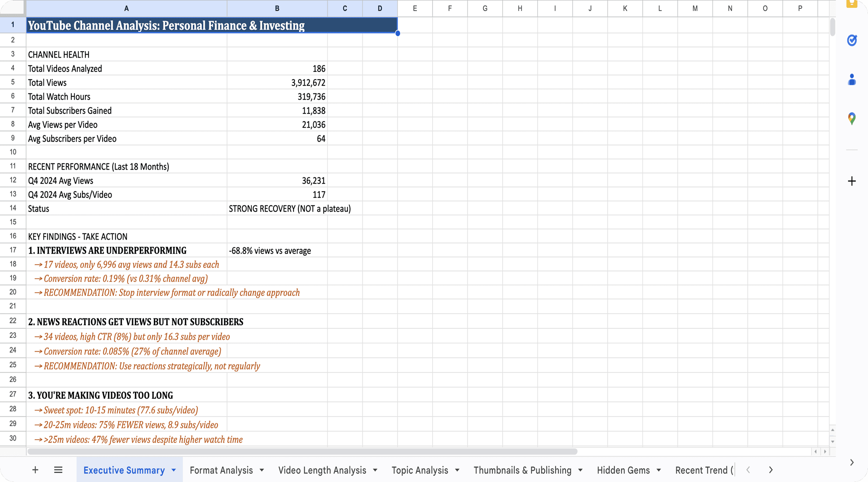
Task: Get add-ons via the plus icon
Action: (852, 181)
